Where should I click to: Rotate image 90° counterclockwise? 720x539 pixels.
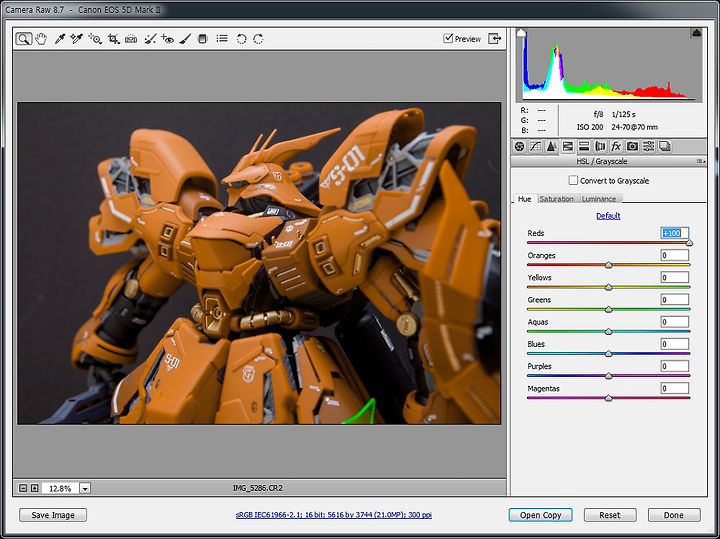coord(242,39)
